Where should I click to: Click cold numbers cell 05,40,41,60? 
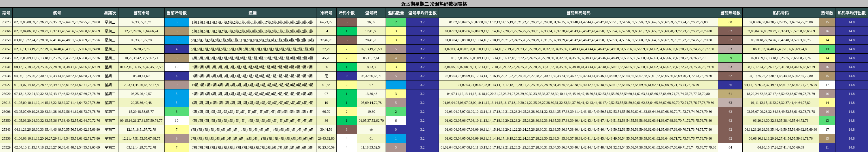pos(141,76)
